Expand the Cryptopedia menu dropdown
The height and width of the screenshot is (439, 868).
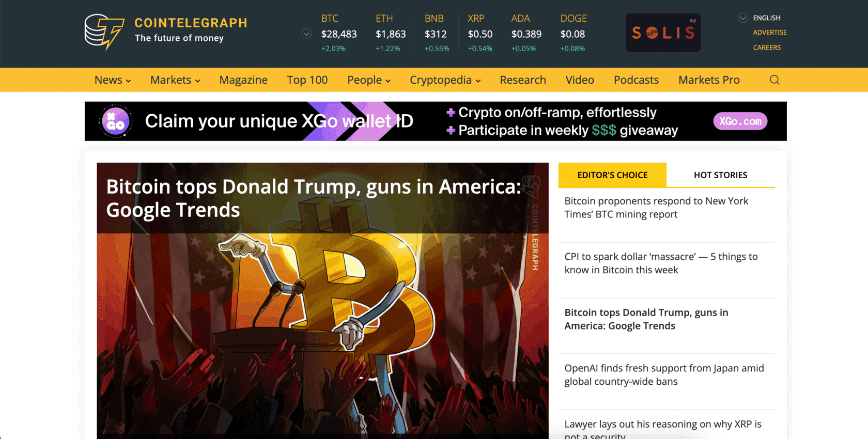pos(445,80)
